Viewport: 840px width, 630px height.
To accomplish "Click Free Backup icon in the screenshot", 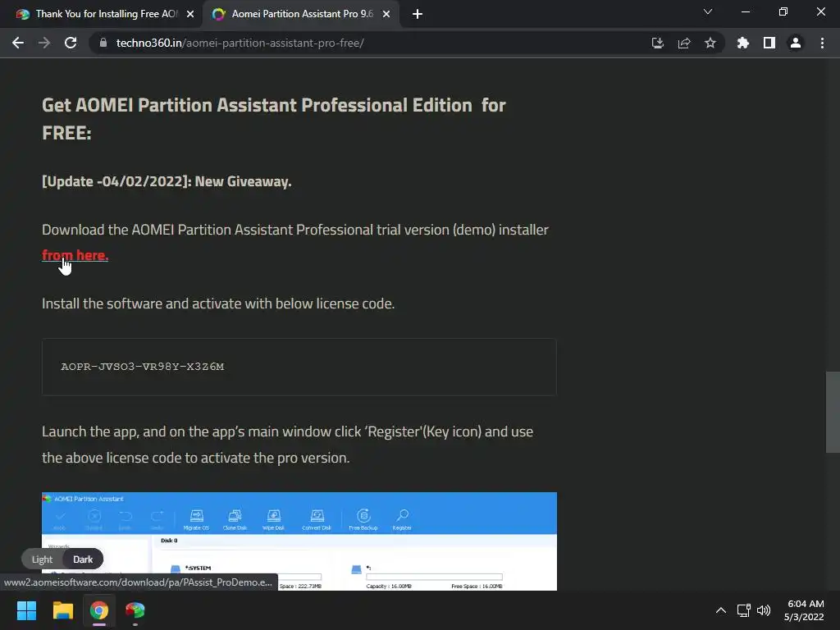I will pyautogui.click(x=363, y=519).
